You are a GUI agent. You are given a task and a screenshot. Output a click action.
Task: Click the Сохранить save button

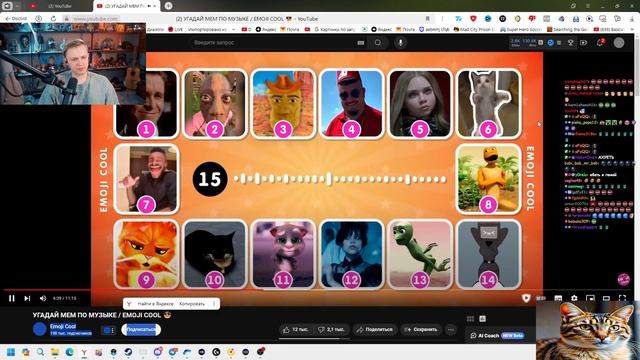pyautogui.click(x=421, y=329)
